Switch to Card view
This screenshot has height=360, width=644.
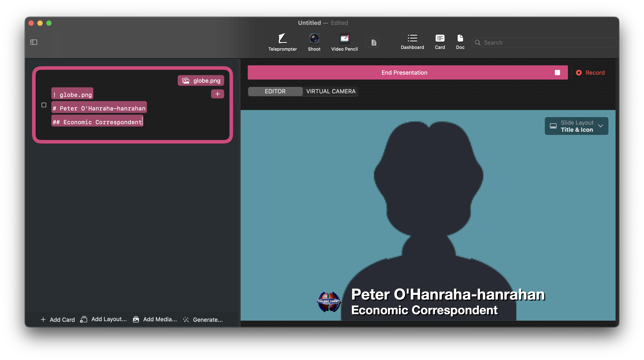(x=440, y=42)
